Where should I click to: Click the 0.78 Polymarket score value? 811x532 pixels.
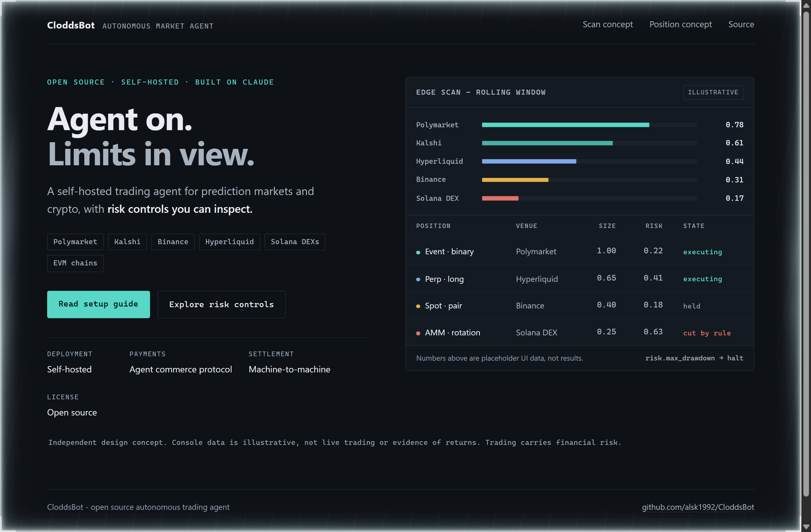pos(734,125)
